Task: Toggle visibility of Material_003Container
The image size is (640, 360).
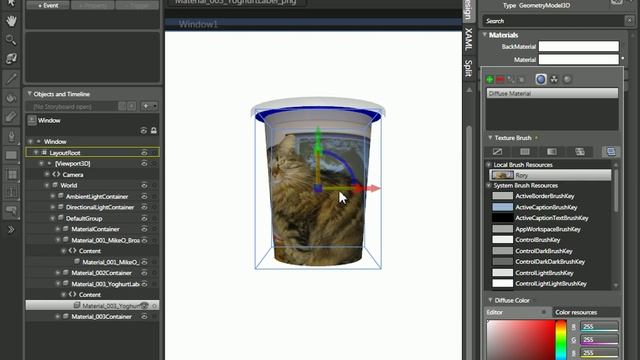Action: (x=144, y=317)
